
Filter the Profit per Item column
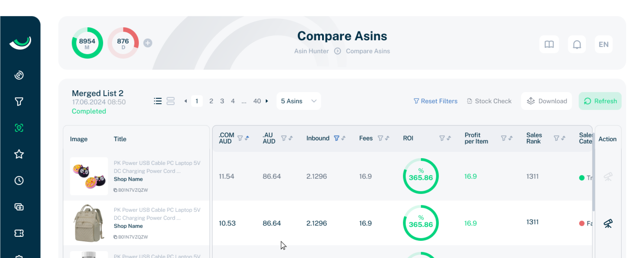coord(504,138)
